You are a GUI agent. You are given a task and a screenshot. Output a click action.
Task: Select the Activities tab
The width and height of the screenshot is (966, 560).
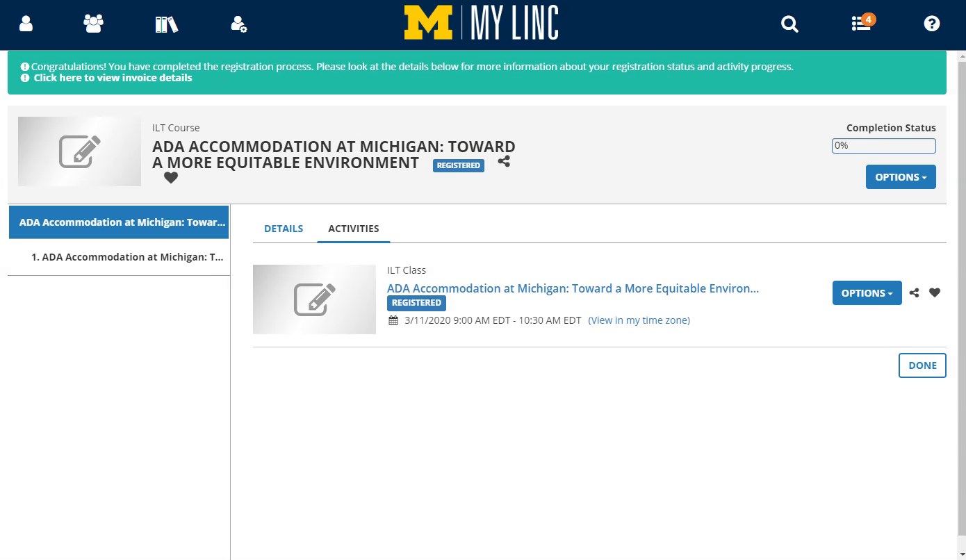[x=353, y=228]
